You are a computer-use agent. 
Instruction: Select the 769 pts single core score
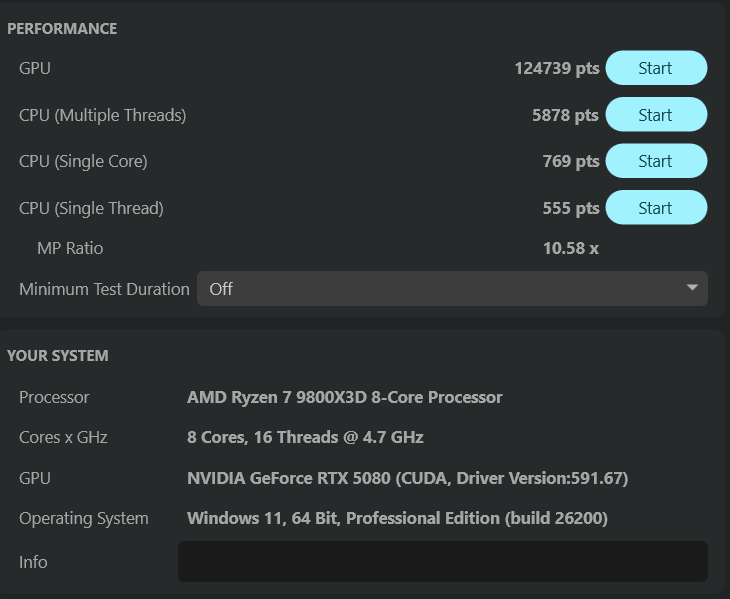(x=571, y=162)
